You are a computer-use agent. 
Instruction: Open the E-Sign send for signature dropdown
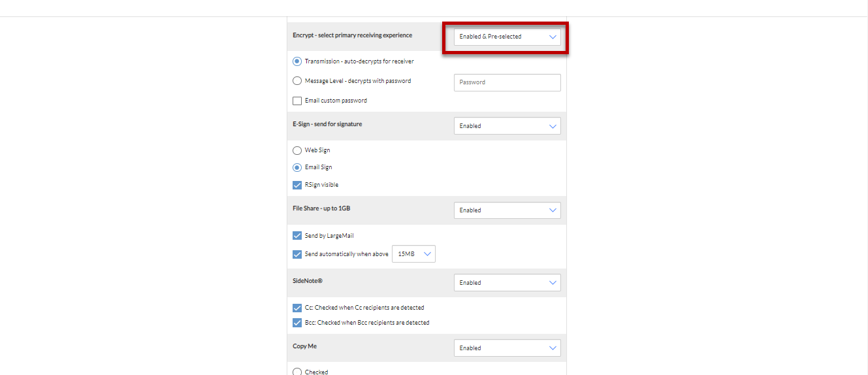507,126
